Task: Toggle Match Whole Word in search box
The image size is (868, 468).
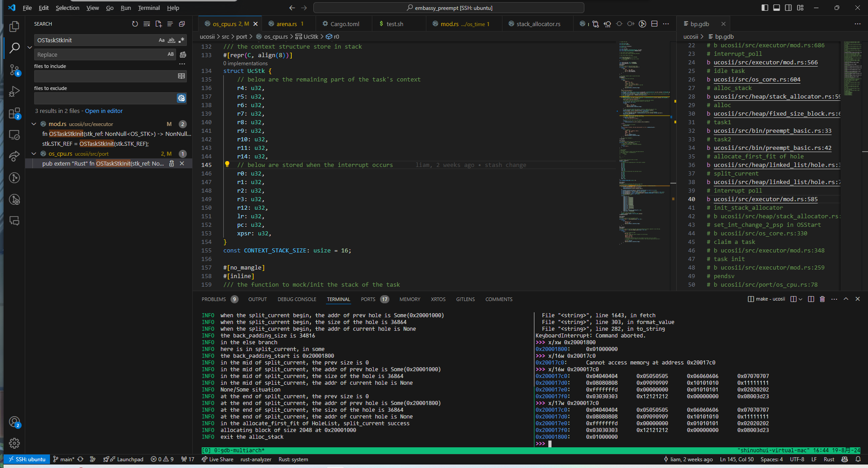Action: (x=172, y=40)
